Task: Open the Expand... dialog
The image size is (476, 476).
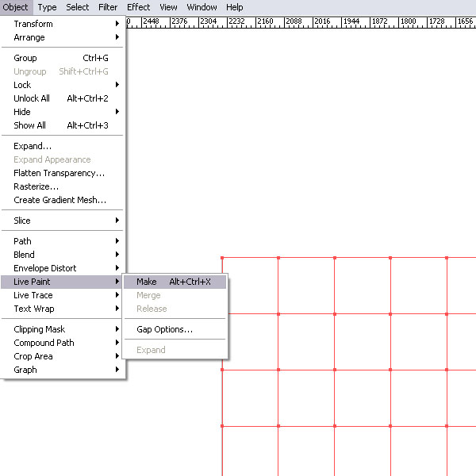Action: click(63, 146)
